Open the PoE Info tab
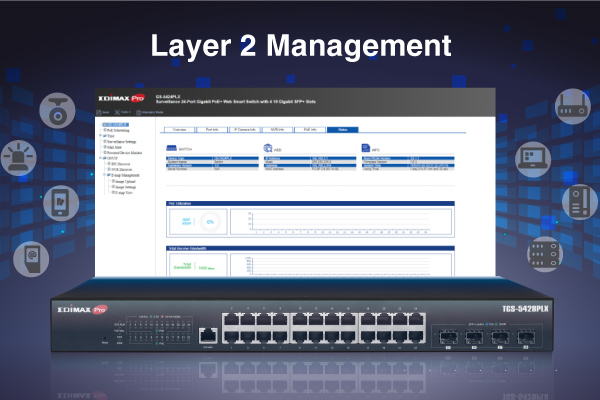The width and height of the screenshot is (600, 400). tap(310, 130)
